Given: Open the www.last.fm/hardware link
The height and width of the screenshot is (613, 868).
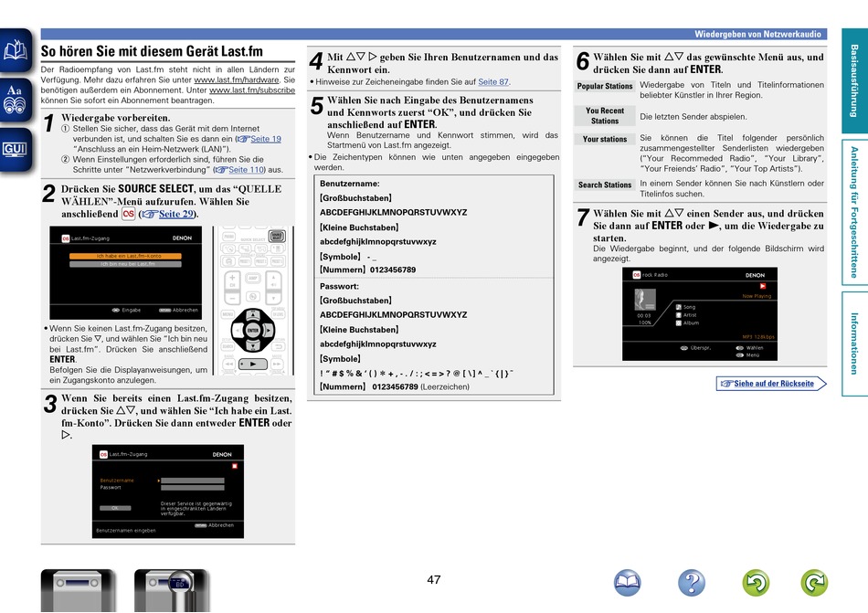Looking at the screenshot, I should point(237,79).
